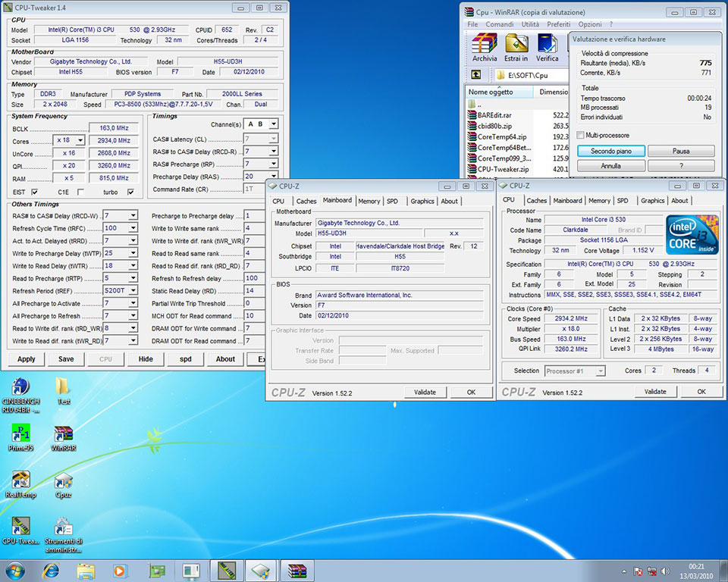Click the Save button in CPU-Tweaker
Viewport: 728px width, 582px height.
coord(66,358)
